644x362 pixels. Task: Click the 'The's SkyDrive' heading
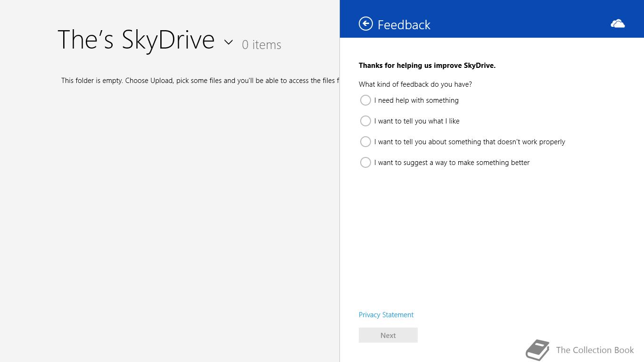pos(136,40)
